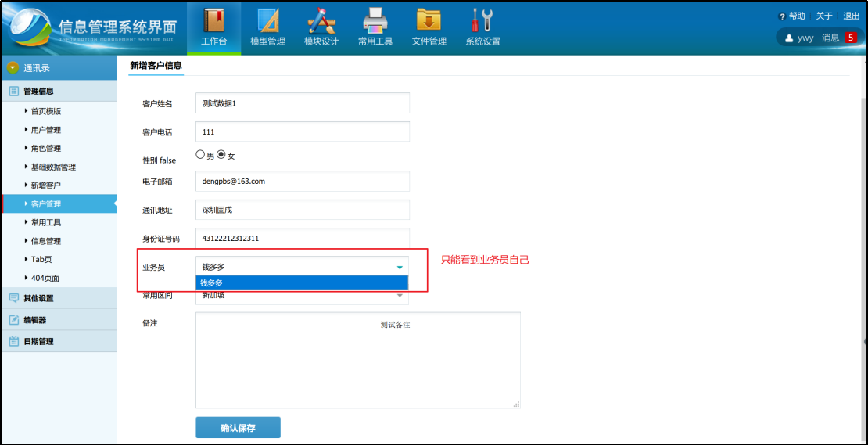
Task: Click the 其他设置 chat bubble icon
Action: (x=14, y=298)
